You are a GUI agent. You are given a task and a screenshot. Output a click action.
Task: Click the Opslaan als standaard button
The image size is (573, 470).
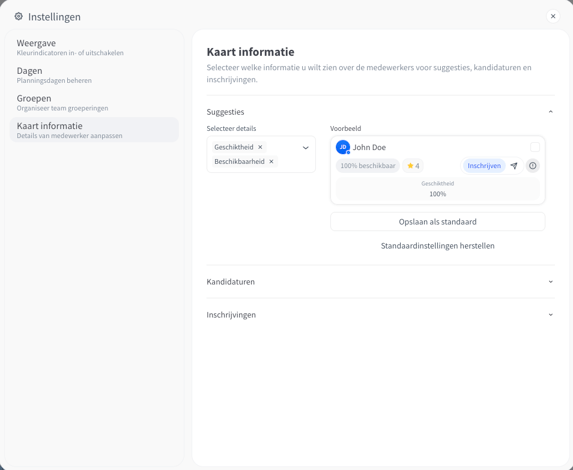(438, 222)
